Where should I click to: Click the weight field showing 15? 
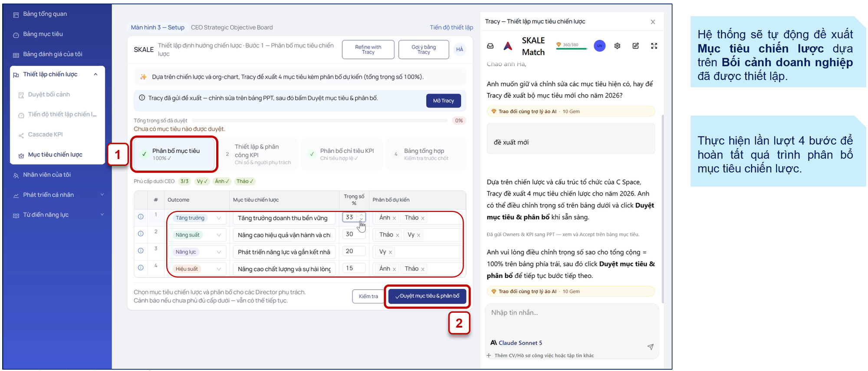coord(354,268)
